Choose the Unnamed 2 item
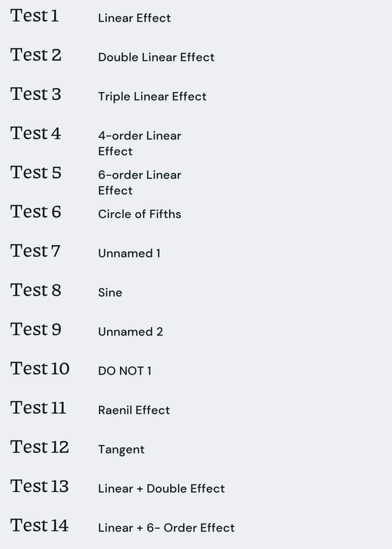 (x=130, y=331)
